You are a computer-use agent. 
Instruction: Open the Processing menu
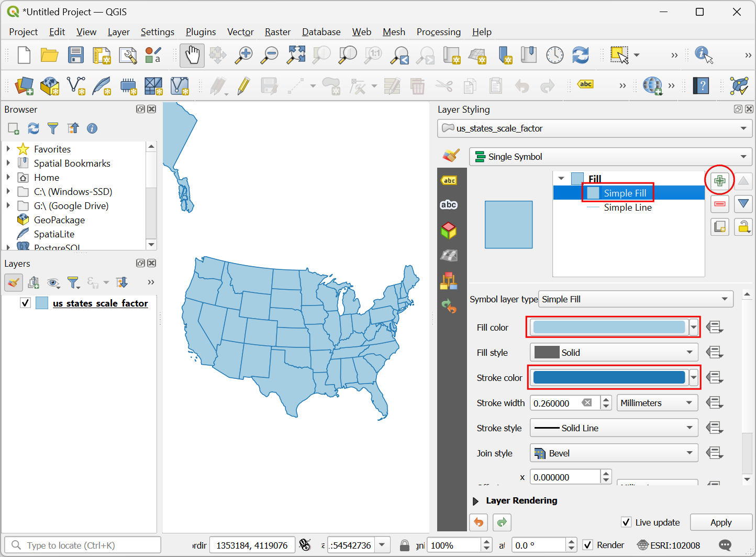[438, 32]
